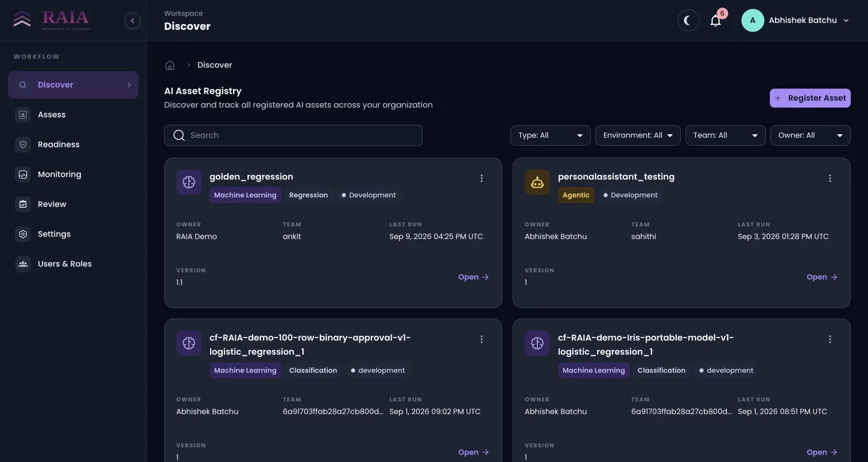
Task: Click Classification tag on Iris-portable-model card
Action: pos(661,370)
